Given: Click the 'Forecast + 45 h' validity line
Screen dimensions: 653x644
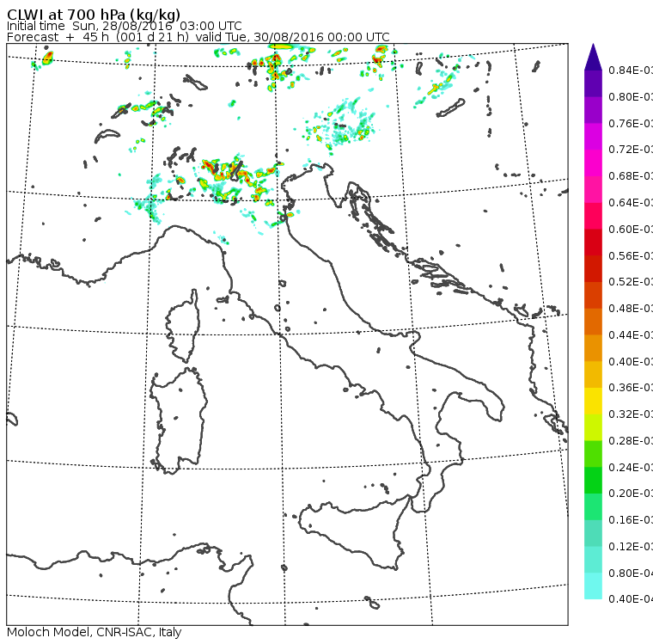Looking at the screenshot, I should pos(198,37).
